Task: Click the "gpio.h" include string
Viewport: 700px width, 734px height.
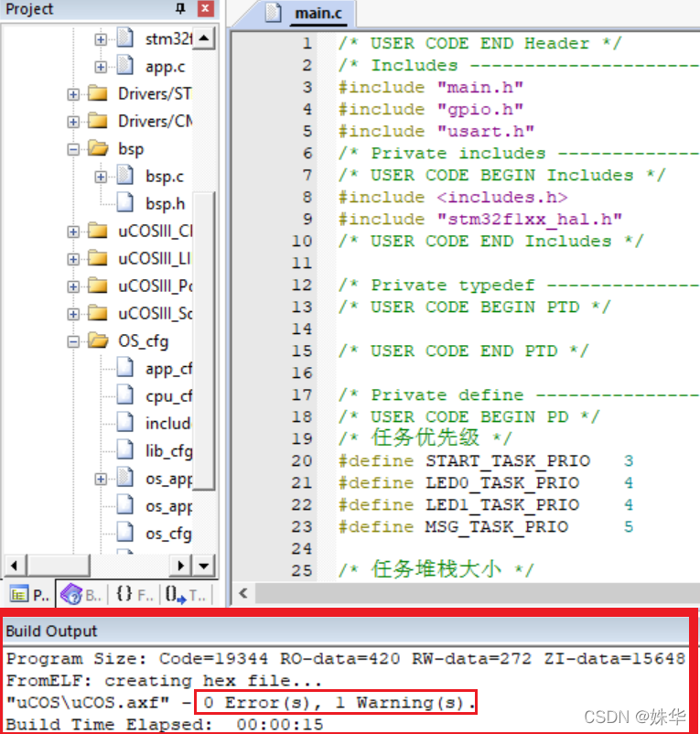Action: [480, 110]
